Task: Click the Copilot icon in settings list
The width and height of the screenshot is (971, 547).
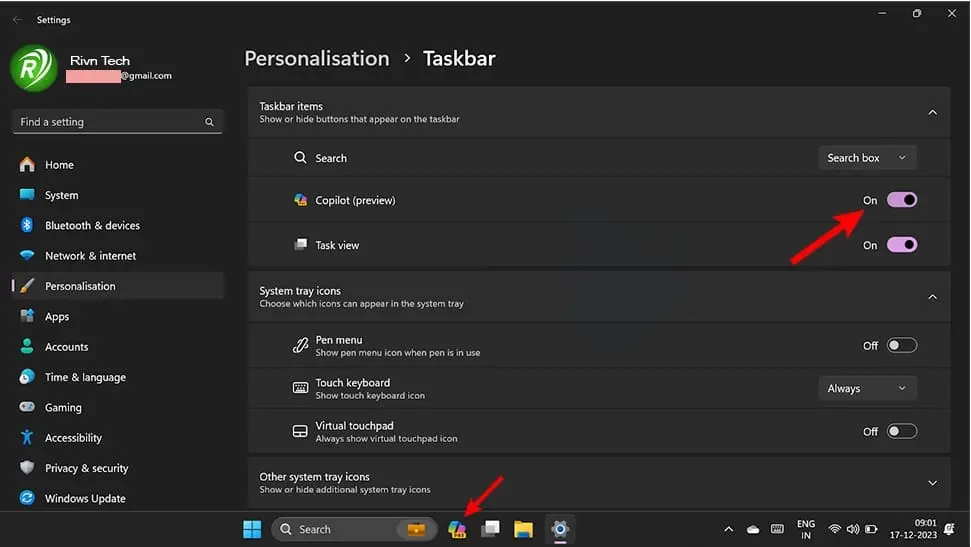Action: (x=300, y=200)
